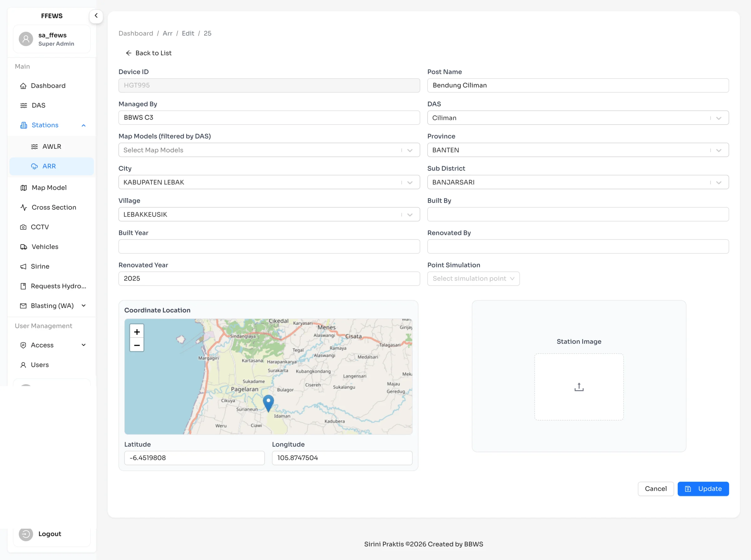Expand the Access submenu chevron
Viewport: 751px width, 560px height.
coord(83,345)
